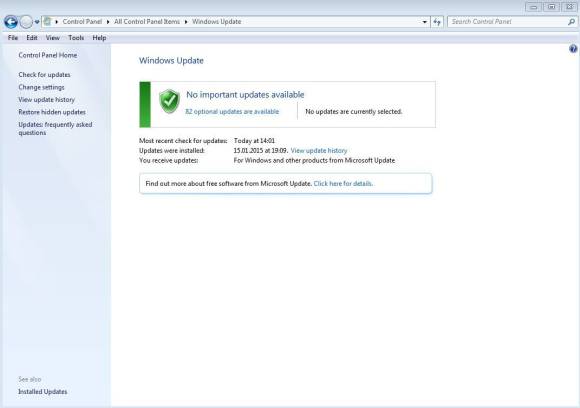Click Today at 14:01 check time

pos(254,141)
